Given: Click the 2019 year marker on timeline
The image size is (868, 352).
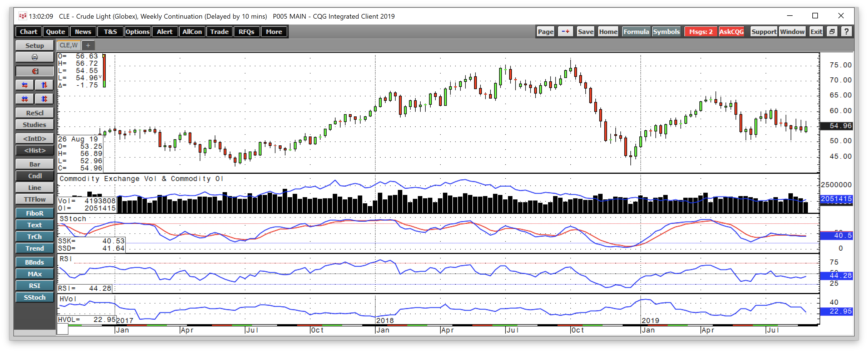Looking at the screenshot, I should (650, 321).
